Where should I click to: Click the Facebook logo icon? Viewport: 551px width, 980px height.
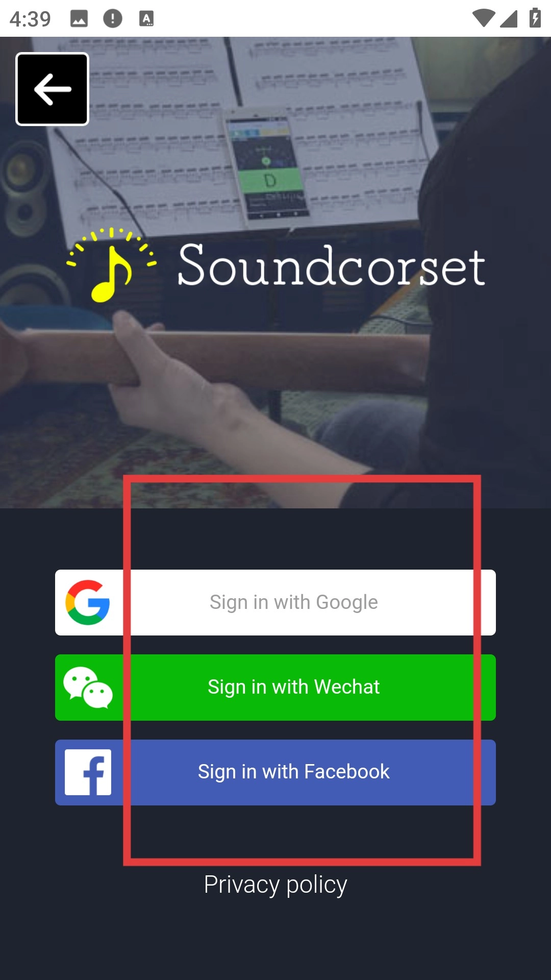pos(88,772)
